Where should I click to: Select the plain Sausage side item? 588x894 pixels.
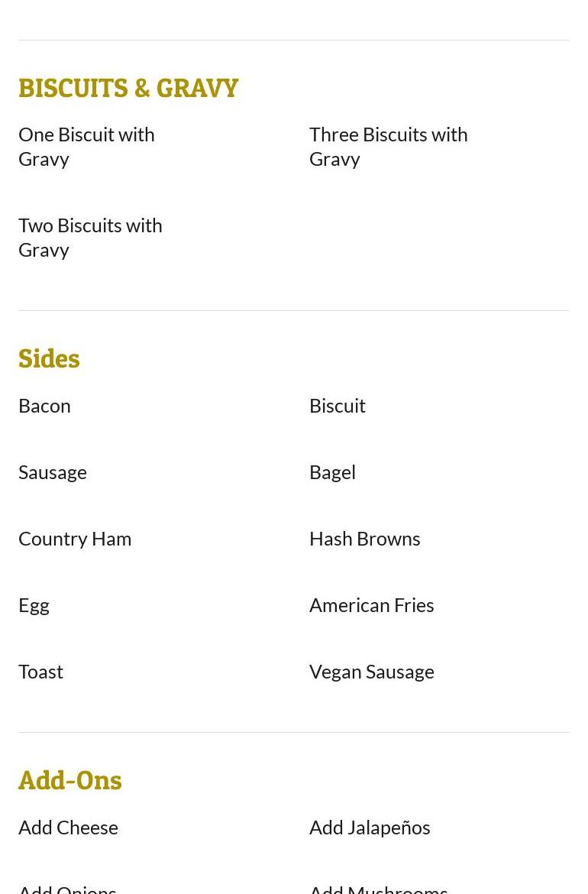tap(53, 472)
